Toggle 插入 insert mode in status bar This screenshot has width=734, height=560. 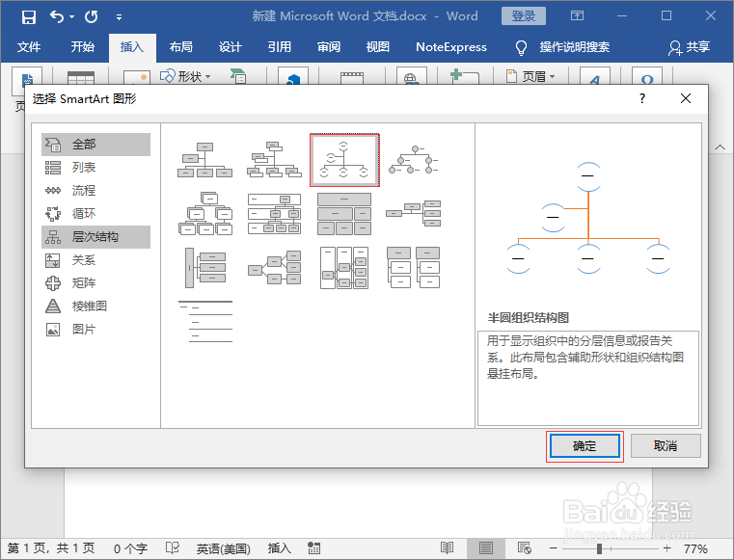[x=279, y=548]
